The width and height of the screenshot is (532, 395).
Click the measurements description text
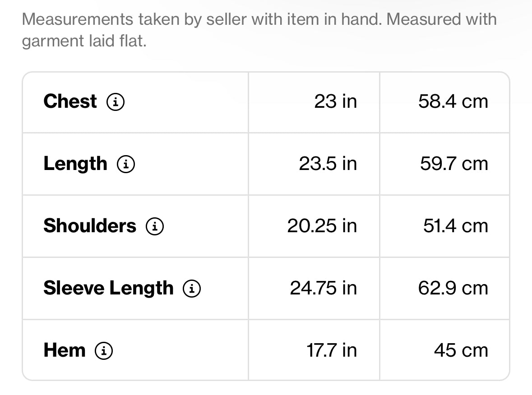[259, 30]
